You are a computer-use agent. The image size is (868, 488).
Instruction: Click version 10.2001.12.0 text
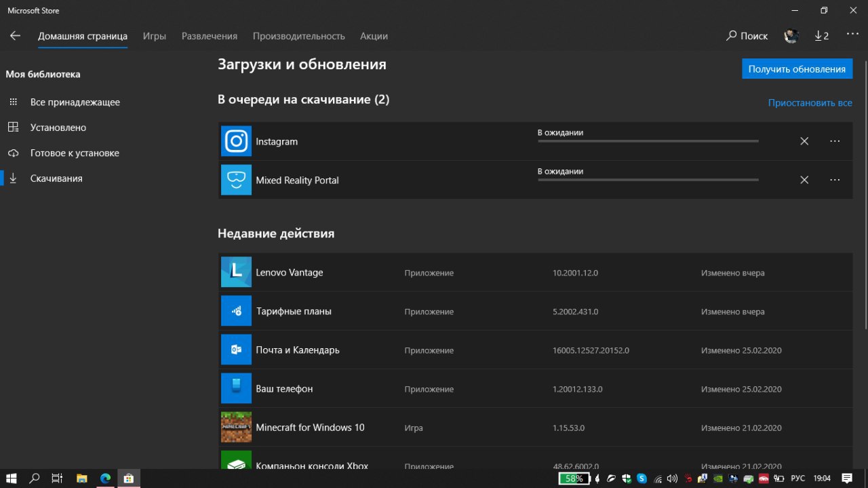point(575,273)
